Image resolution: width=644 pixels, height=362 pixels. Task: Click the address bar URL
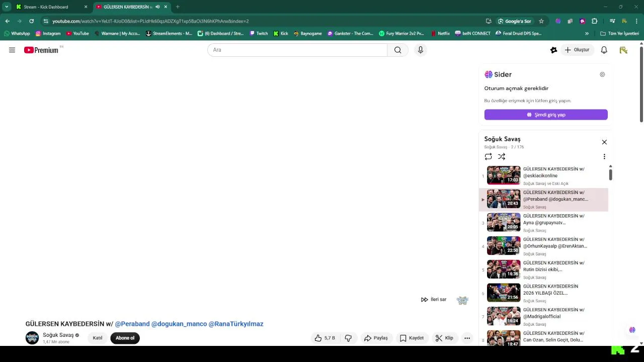(x=150, y=21)
